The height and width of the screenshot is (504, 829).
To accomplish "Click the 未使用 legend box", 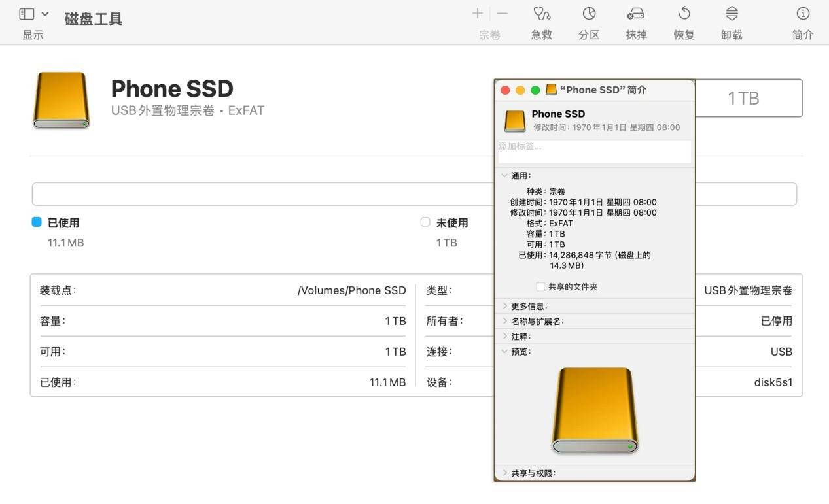I will tap(425, 222).
